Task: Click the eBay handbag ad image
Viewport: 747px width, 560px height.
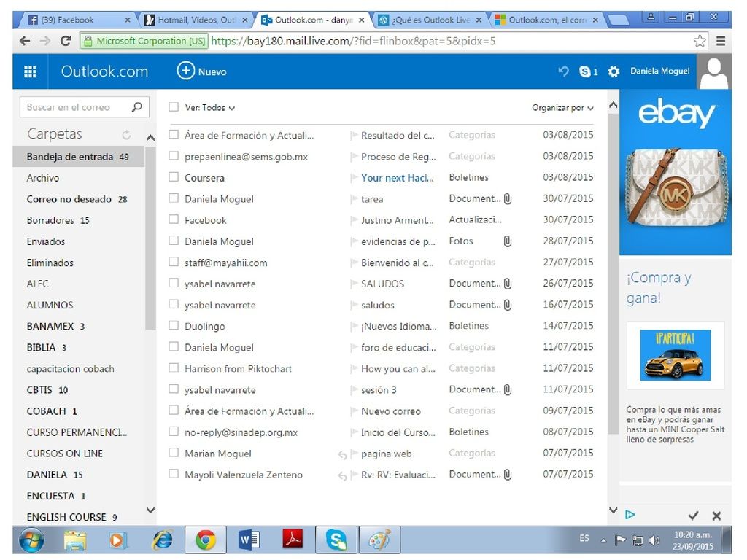Action: point(675,172)
